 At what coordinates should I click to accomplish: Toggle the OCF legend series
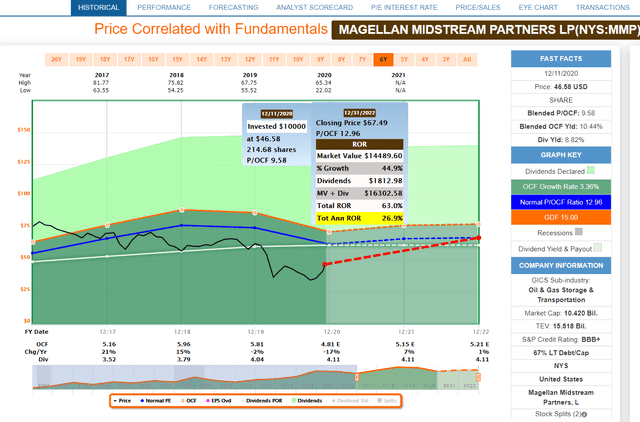tap(189, 401)
